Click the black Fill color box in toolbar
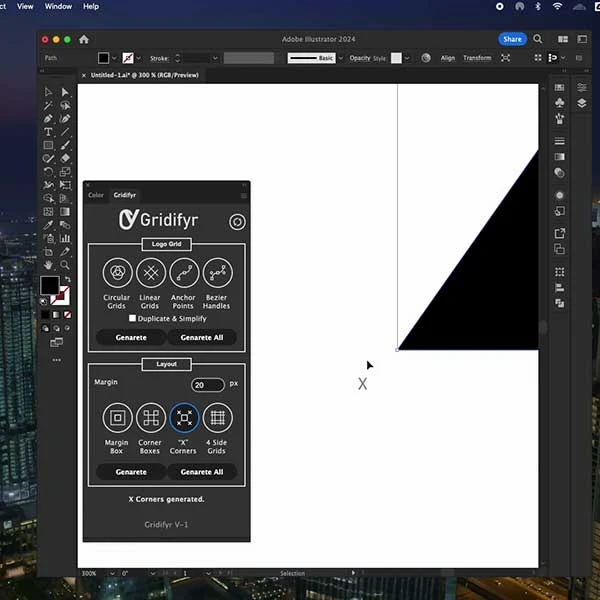Image resolution: width=600 pixels, height=600 pixels. (50, 285)
